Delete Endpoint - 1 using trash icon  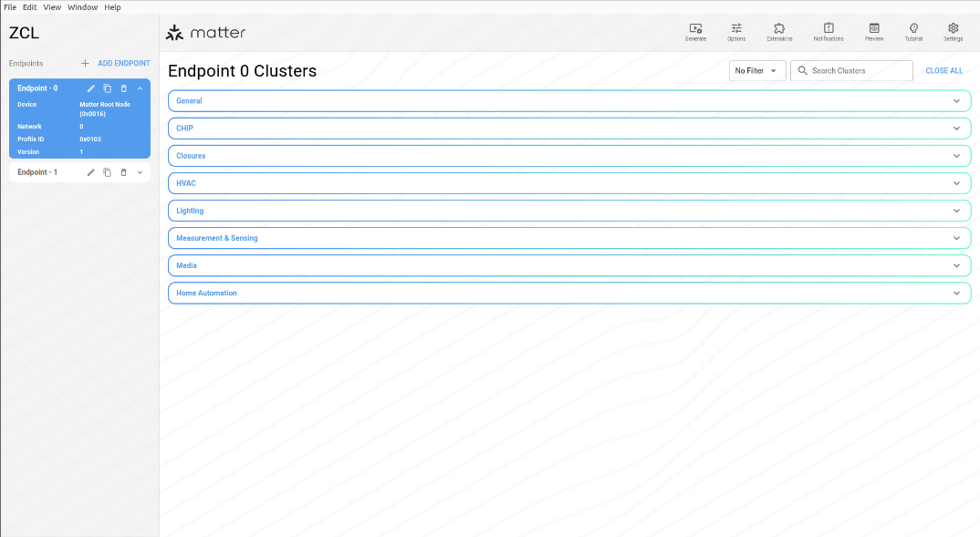(124, 172)
